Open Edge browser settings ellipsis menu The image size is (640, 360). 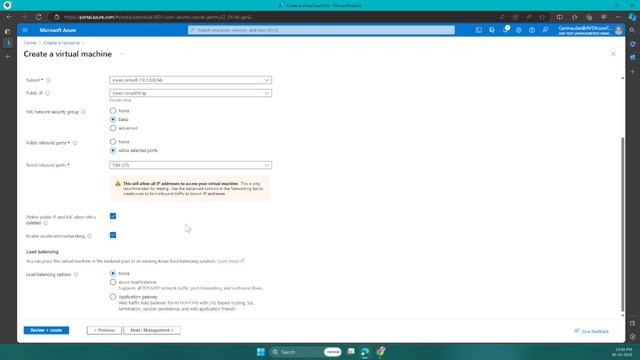pyautogui.click(x=618, y=17)
